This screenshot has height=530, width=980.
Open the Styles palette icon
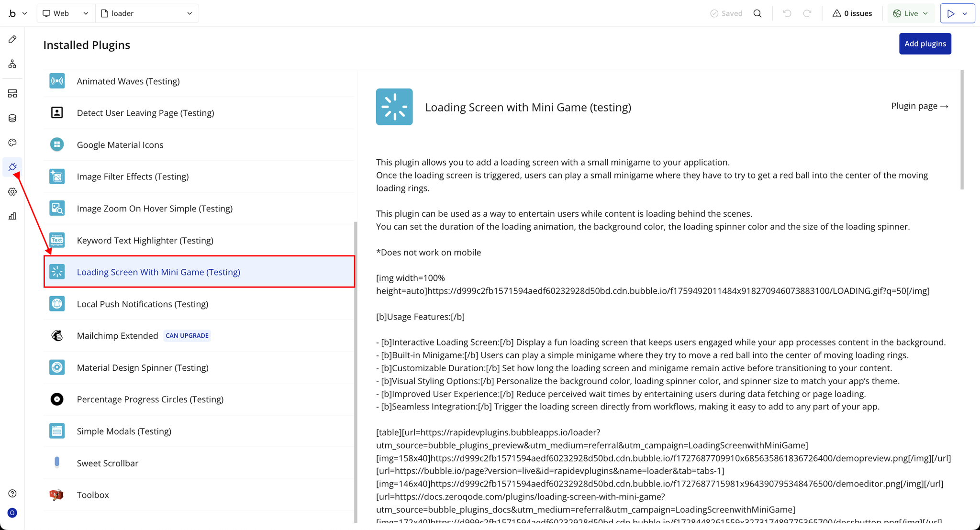coord(12,143)
